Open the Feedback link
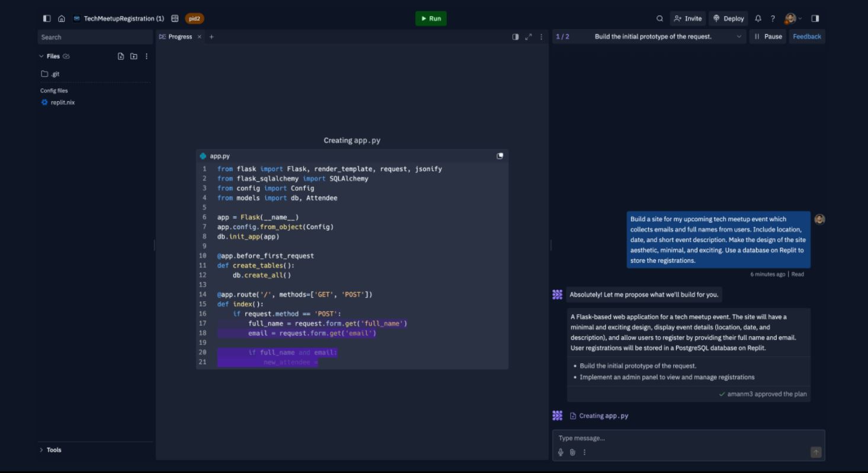Viewport: 868px width, 473px height. click(807, 37)
